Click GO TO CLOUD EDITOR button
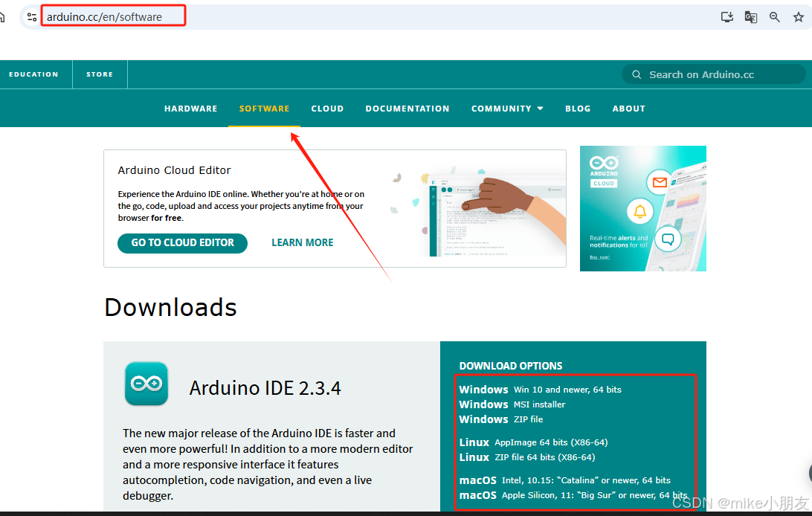This screenshot has width=812, height=516. click(182, 242)
